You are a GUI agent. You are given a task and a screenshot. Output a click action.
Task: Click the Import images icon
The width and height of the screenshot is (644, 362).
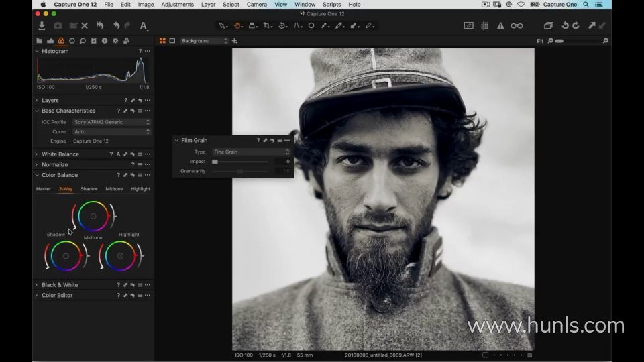(42, 26)
